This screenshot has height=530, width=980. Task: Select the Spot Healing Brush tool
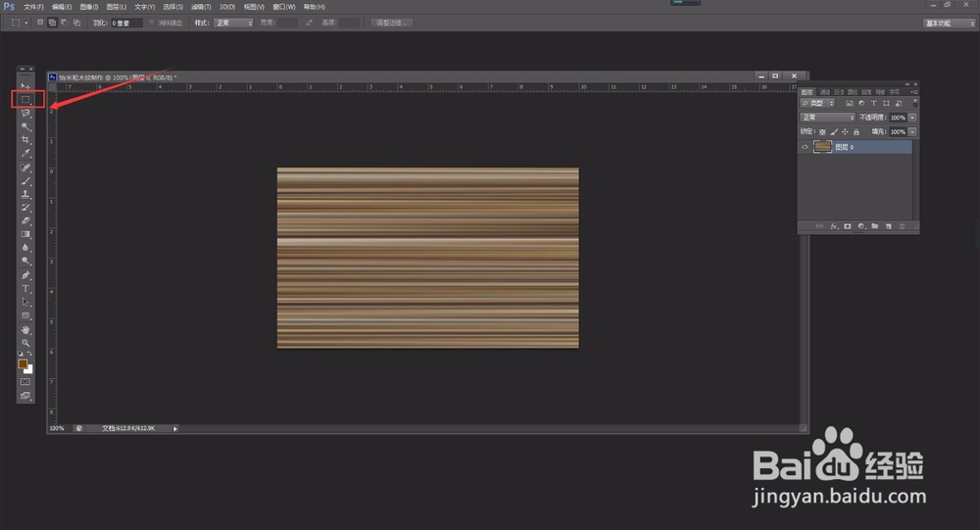click(x=25, y=168)
